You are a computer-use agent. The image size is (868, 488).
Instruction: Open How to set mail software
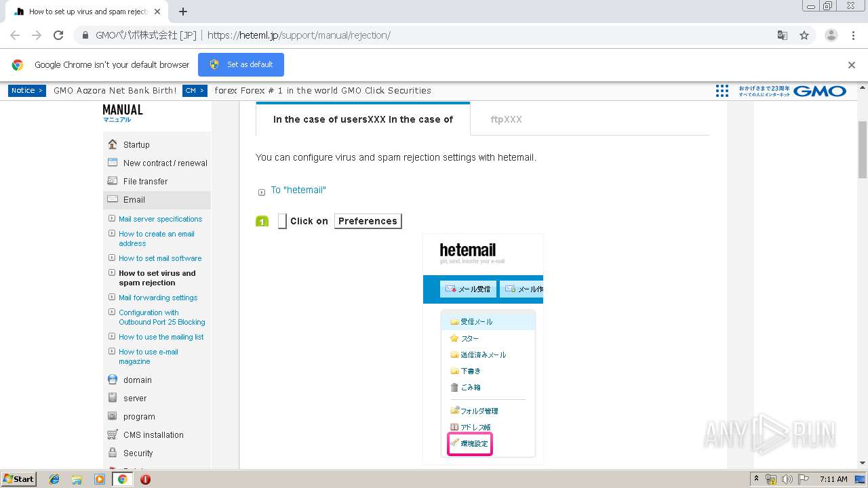point(160,258)
